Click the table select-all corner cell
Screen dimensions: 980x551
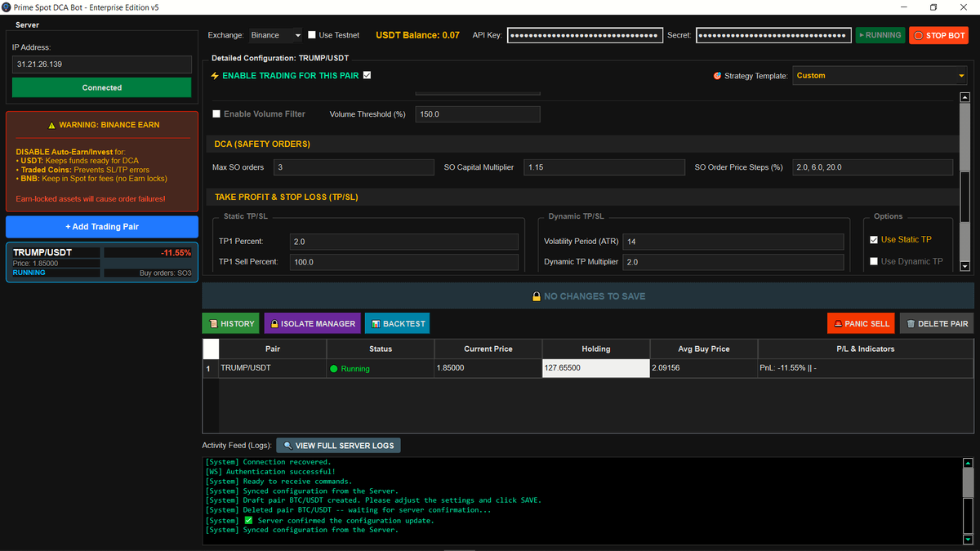pos(211,349)
